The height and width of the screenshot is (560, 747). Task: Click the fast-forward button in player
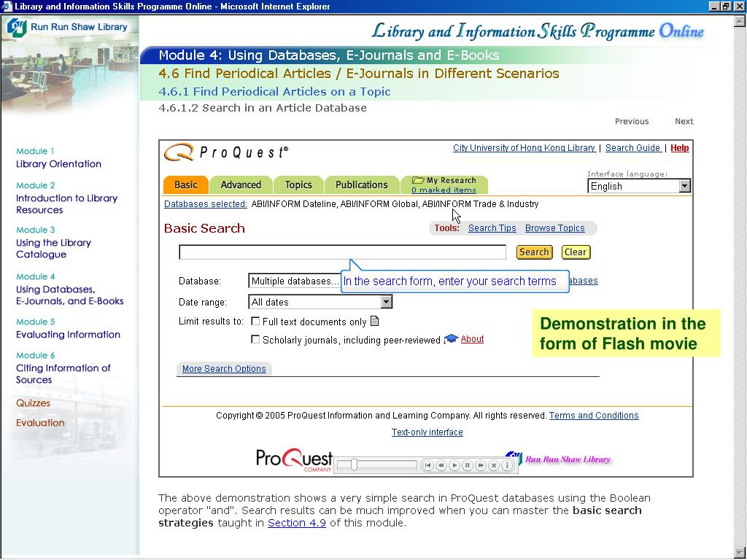tap(481, 465)
